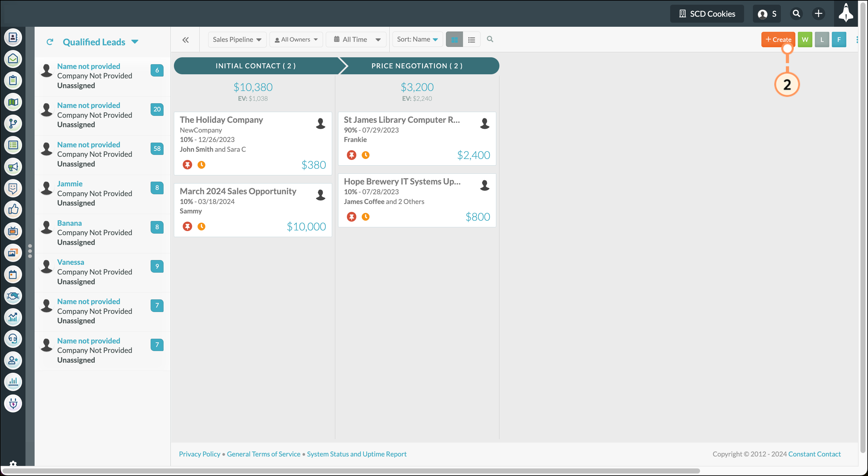Click the global search magnifier in header
868x476 pixels.
point(796,14)
